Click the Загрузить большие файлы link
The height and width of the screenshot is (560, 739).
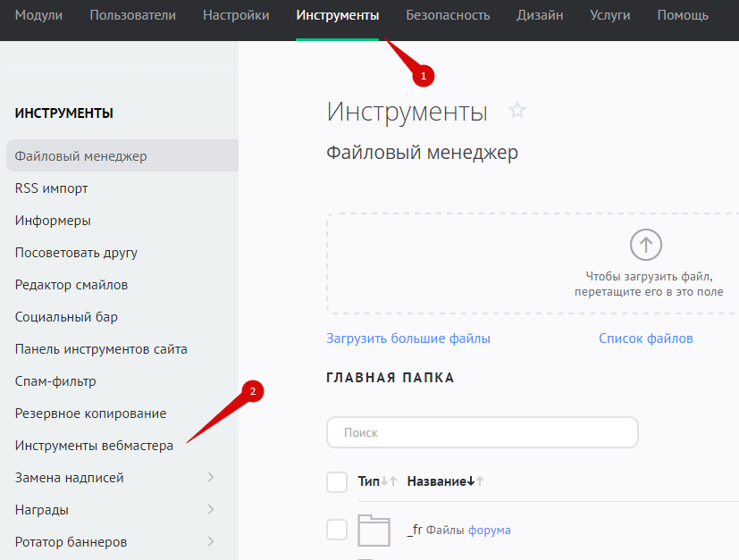click(x=408, y=339)
